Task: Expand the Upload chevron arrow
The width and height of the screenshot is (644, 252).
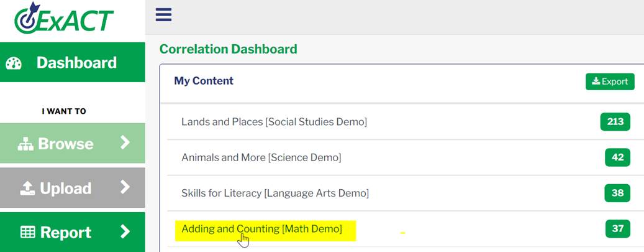Action: [125, 187]
